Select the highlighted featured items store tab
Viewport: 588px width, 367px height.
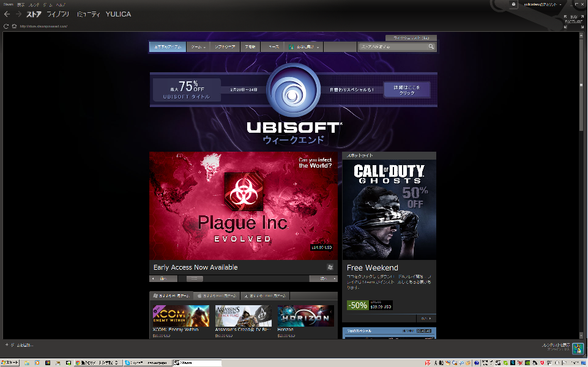168,47
